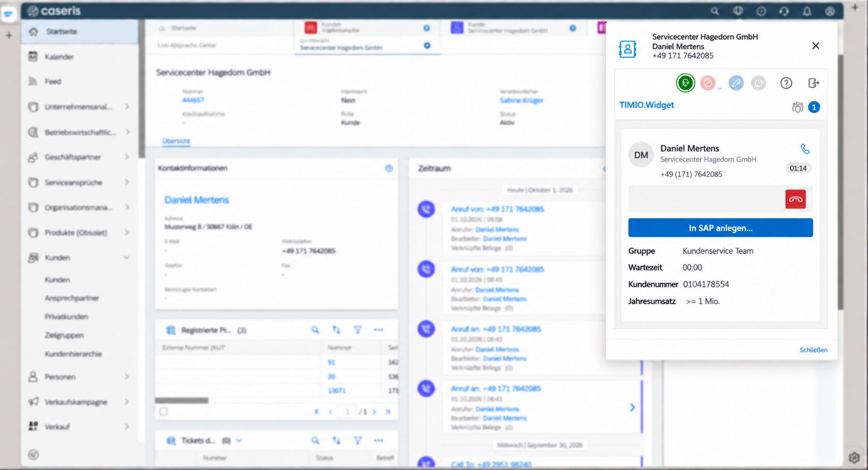Click the clock history icon in top bar
This screenshot has width=868, height=470.
pos(761,11)
